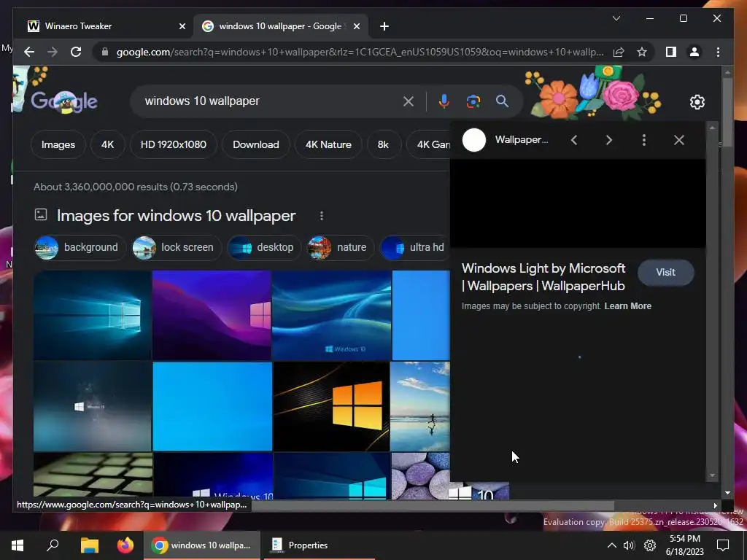Apply the 4K filter chip
Image resolution: width=747 pixels, height=560 pixels.
pos(108,144)
